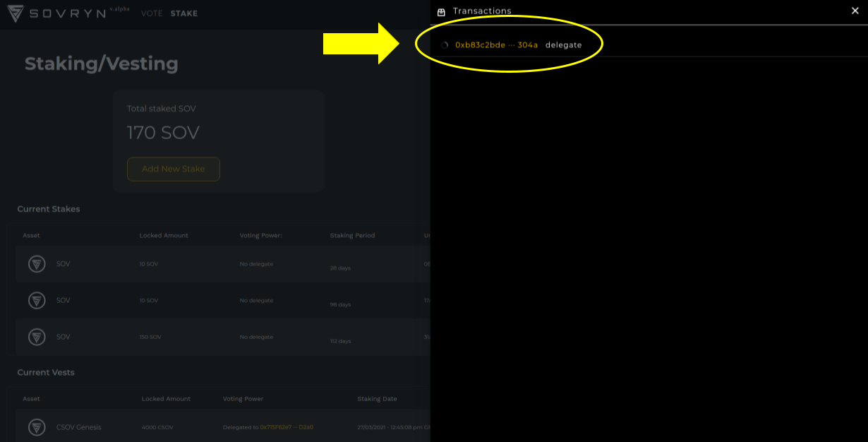Viewport: 868px width, 442px height.
Task: Click 'No delegate' in the 98 days row
Action: click(256, 301)
